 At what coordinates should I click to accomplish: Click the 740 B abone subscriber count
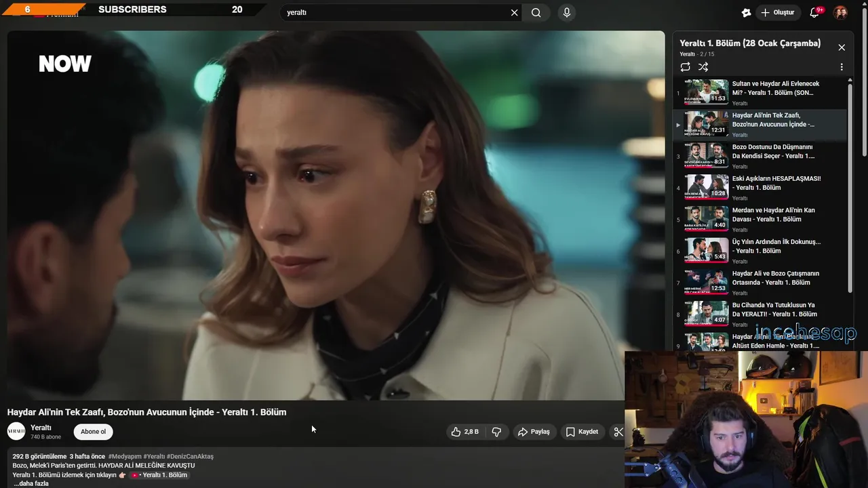(46, 437)
